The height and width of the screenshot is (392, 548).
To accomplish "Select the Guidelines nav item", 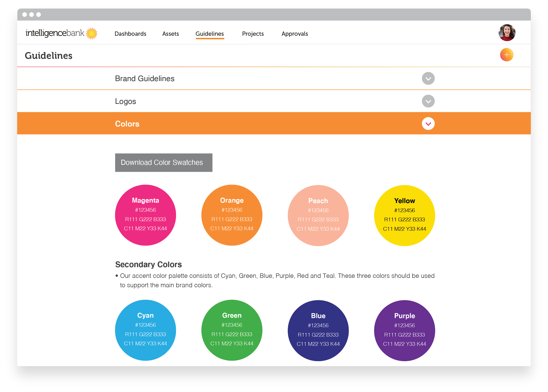I will [210, 34].
